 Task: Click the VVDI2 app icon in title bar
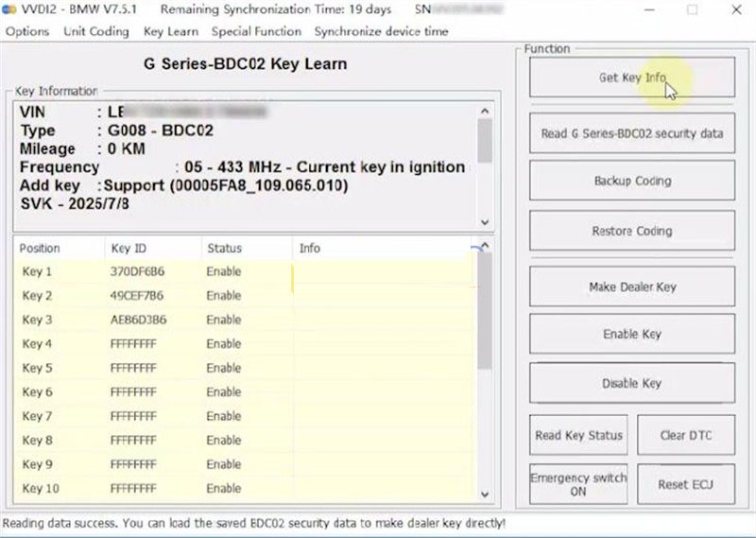(x=9, y=9)
